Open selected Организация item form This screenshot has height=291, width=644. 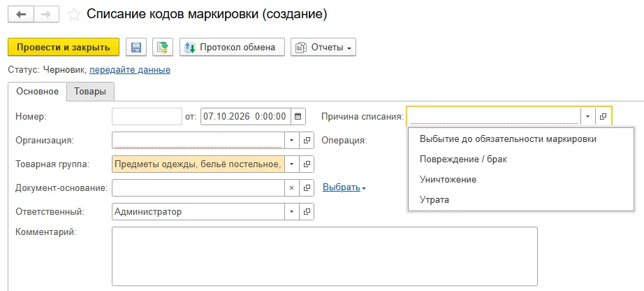pyautogui.click(x=307, y=141)
